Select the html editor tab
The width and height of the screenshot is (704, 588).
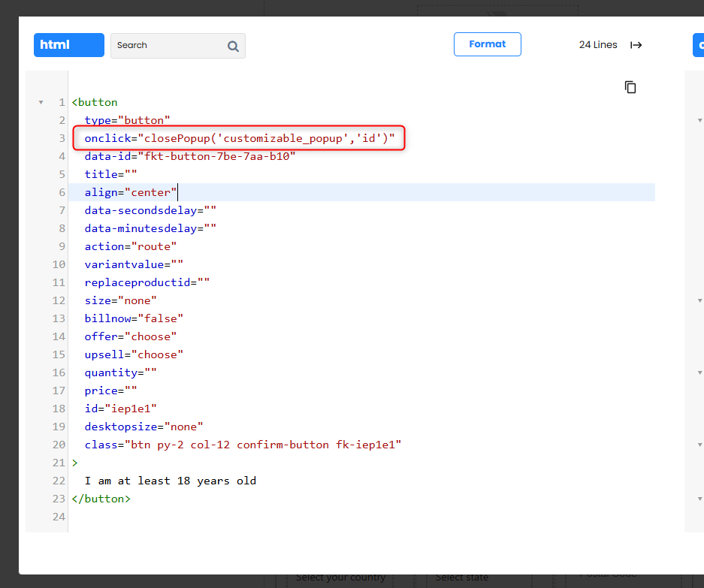coord(68,45)
